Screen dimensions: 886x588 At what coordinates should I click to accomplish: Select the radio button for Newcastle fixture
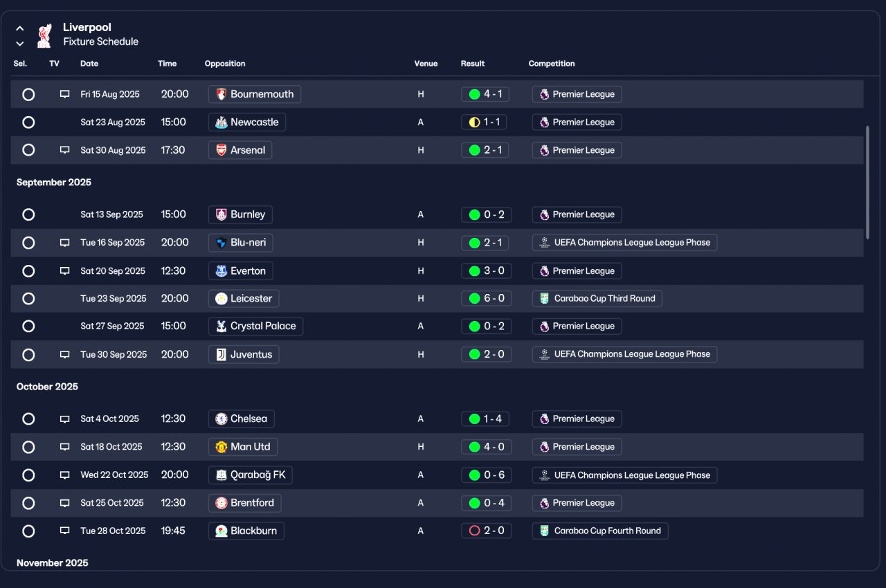pyautogui.click(x=28, y=122)
